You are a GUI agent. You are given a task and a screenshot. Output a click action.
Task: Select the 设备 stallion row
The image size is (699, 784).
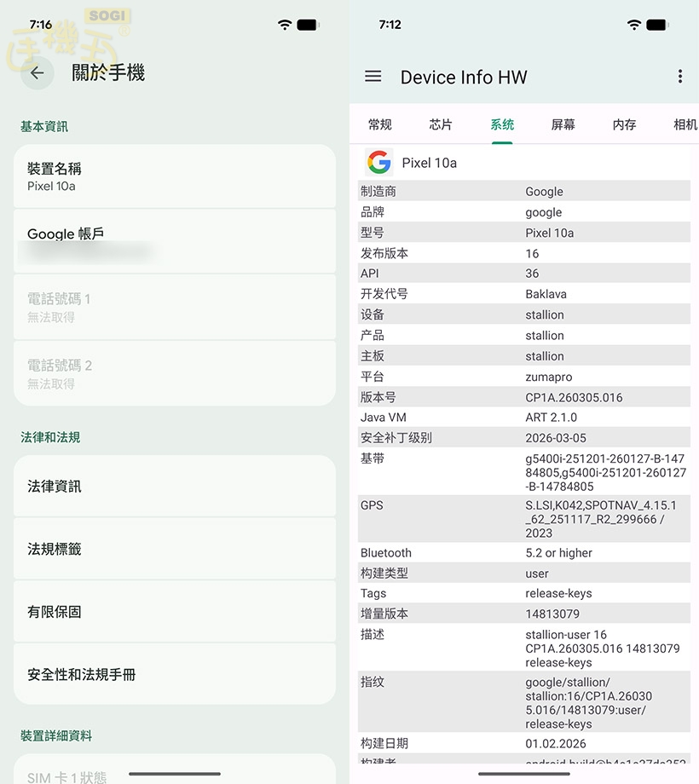tap(524, 314)
